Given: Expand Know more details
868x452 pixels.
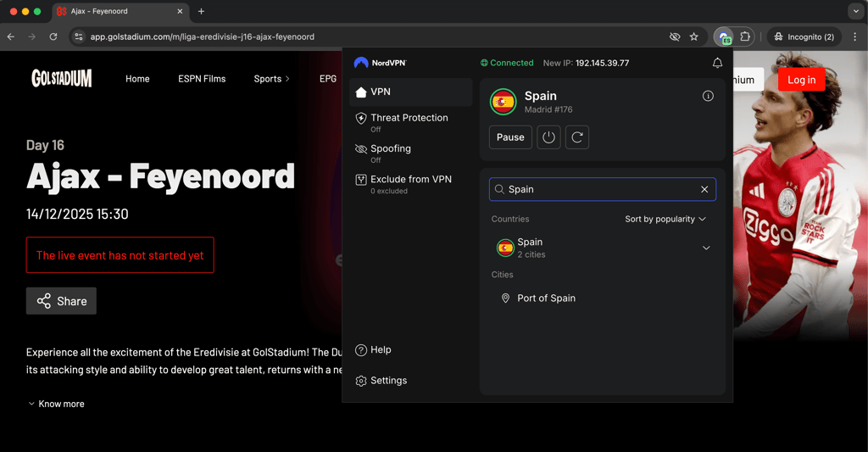Looking at the screenshot, I should click(56, 404).
